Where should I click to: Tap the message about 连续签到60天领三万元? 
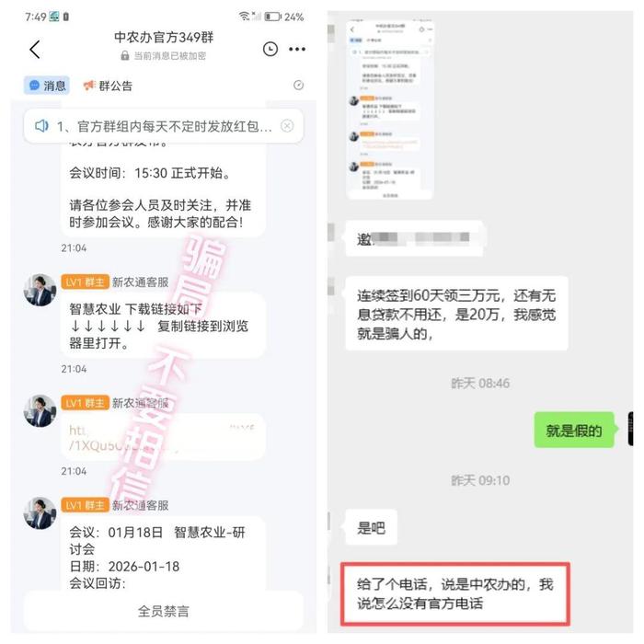click(456, 315)
